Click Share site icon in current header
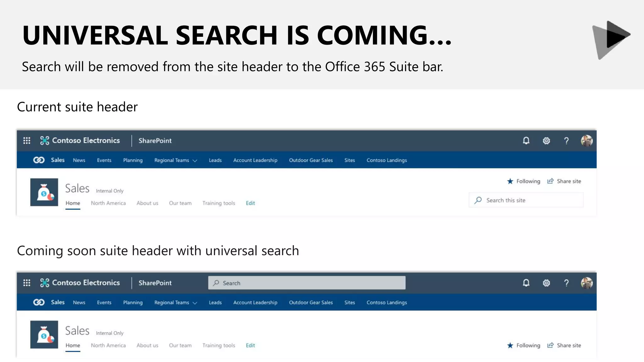The height and width of the screenshot is (362, 644). (x=550, y=181)
